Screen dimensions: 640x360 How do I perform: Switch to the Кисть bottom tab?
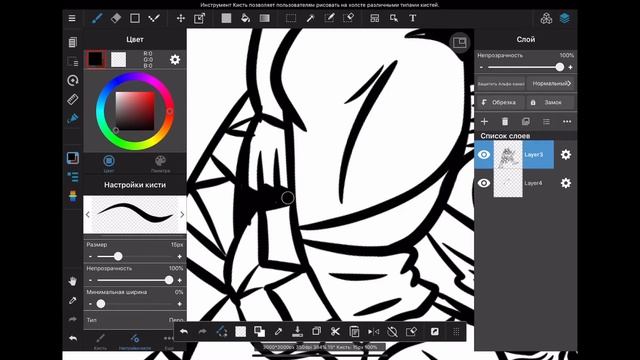(x=100, y=341)
